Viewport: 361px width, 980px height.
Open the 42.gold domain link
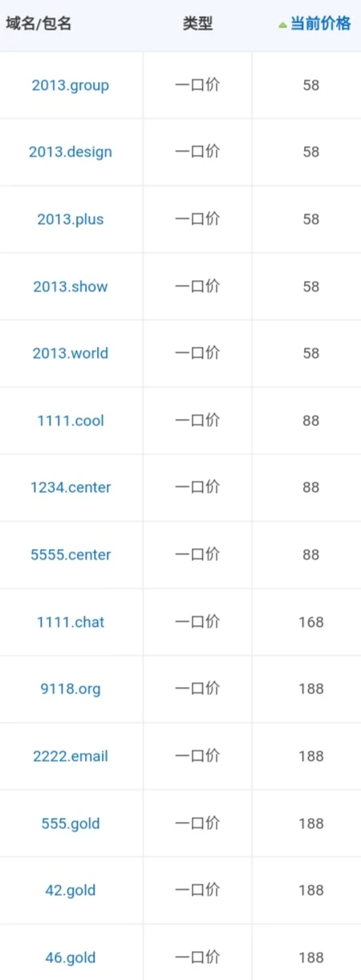pos(71,890)
